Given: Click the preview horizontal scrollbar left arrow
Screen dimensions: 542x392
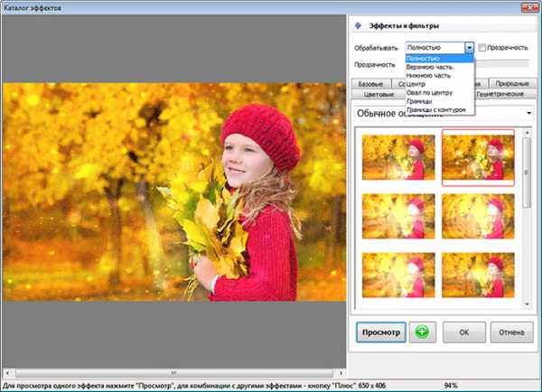Looking at the screenshot, I should (7, 373).
